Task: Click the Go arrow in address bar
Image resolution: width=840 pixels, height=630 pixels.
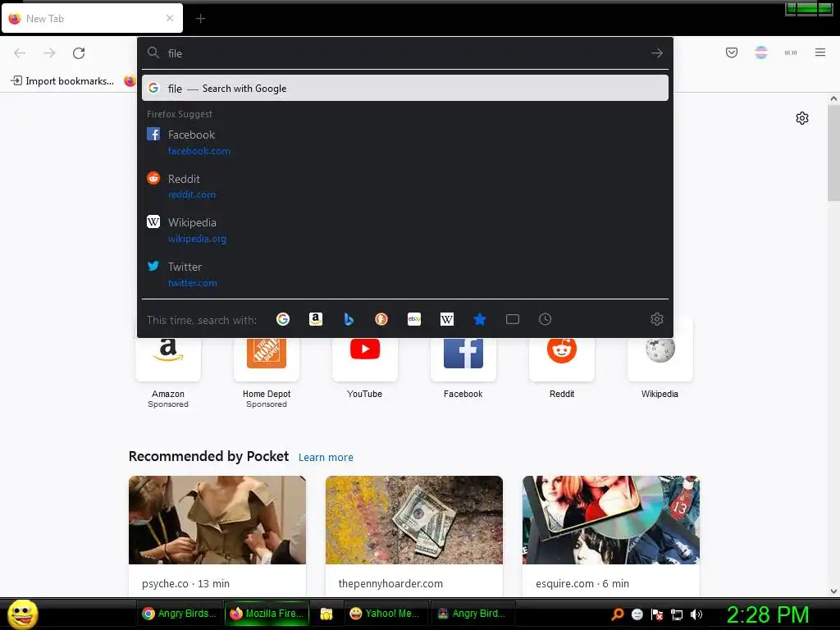Action: point(657,53)
